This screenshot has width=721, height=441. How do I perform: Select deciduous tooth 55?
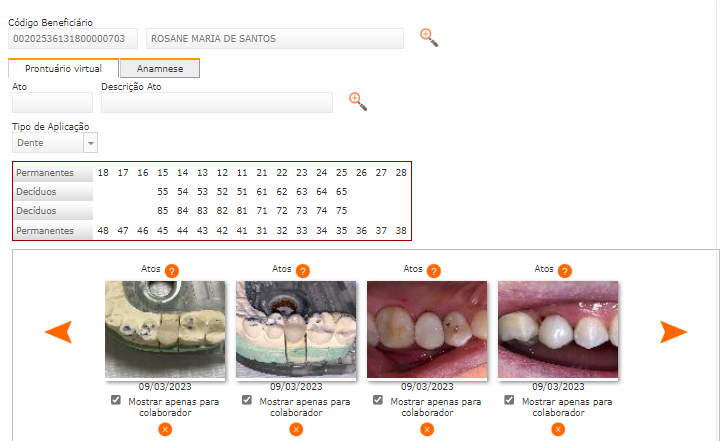163,191
